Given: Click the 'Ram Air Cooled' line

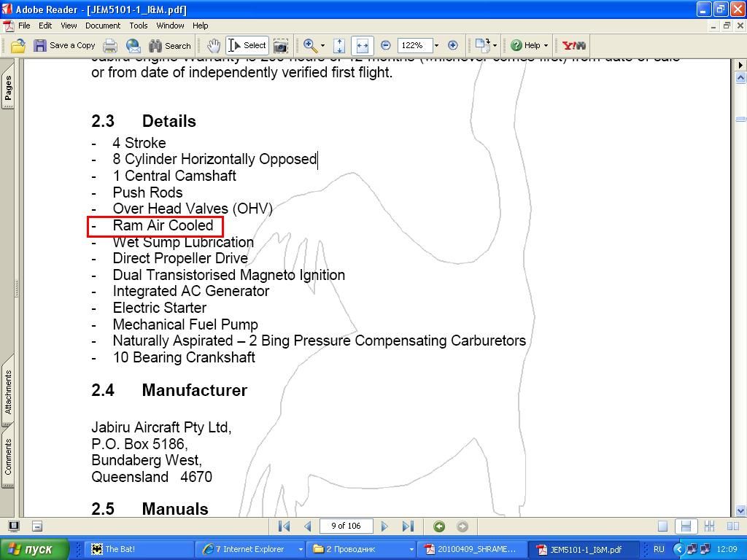Looking at the screenshot, I should (x=163, y=225).
